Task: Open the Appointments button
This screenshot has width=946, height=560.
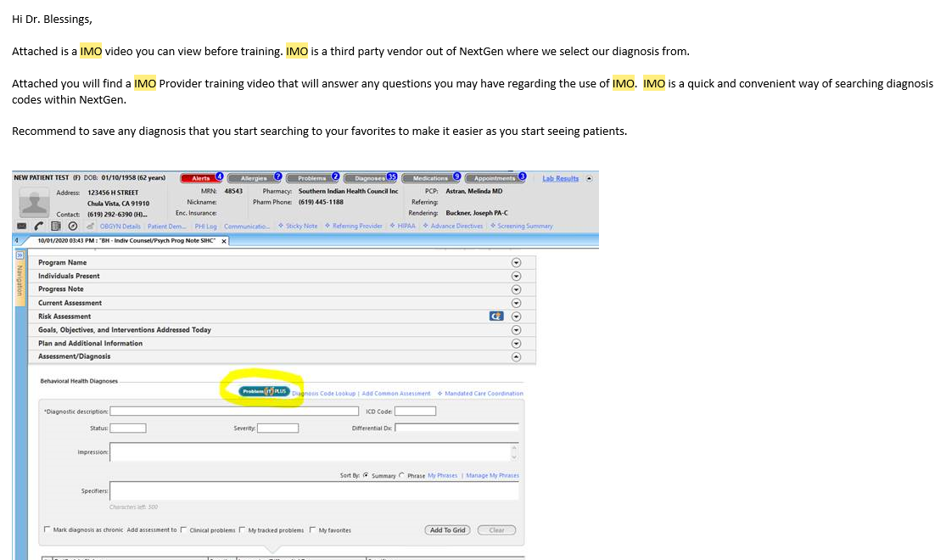Action: click(x=495, y=178)
